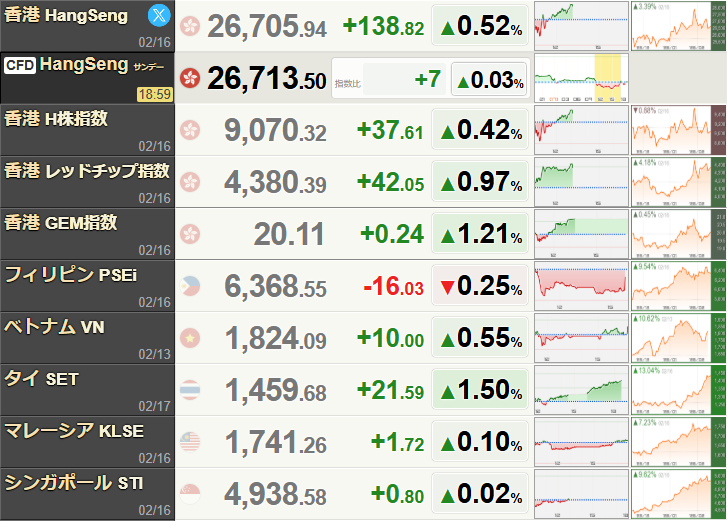
Task: Open ベトナム VN long-term orange chart thumbnail
Action: pos(678,338)
